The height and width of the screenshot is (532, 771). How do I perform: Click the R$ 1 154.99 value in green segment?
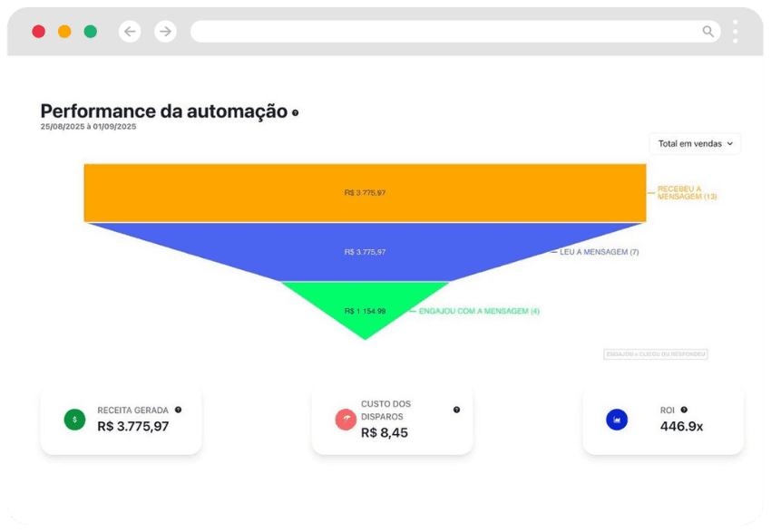pyautogui.click(x=365, y=311)
